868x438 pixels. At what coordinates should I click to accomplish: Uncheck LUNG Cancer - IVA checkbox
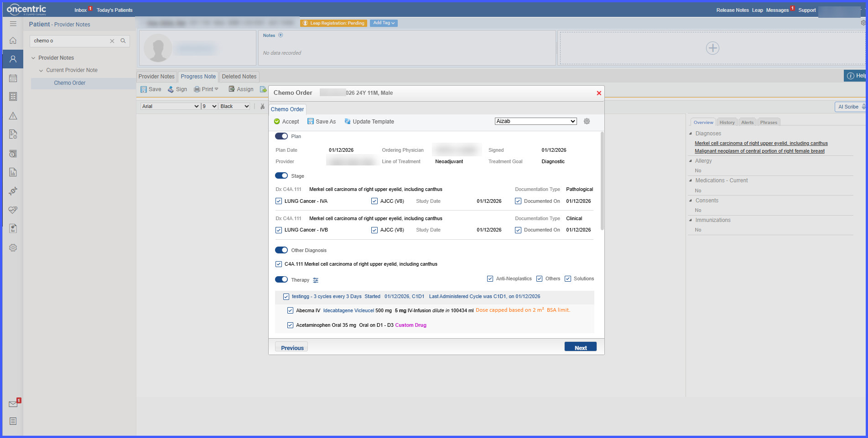point(279,201)
